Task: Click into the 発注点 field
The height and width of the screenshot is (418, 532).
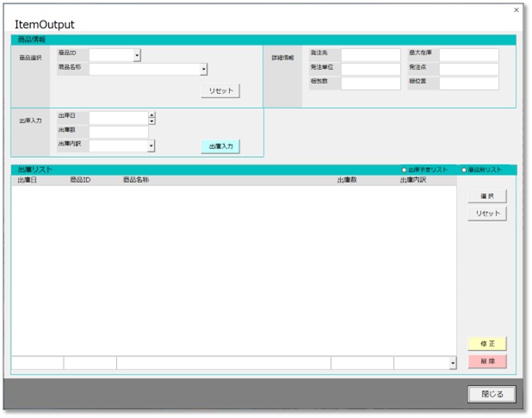Action: coord(469,69)
